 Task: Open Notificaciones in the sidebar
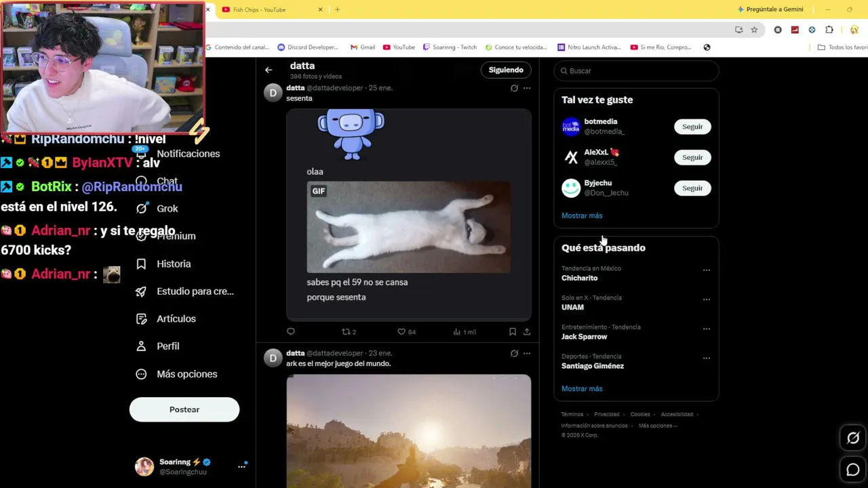(188, 154)
